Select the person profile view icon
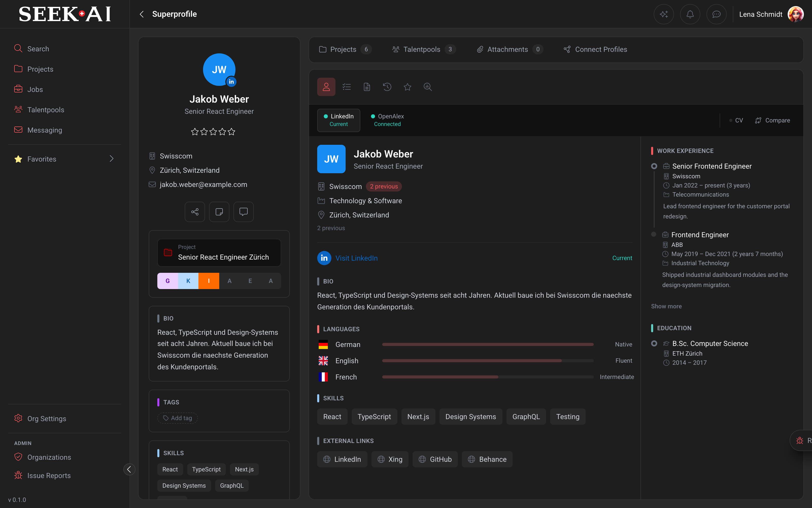Screen dimensions: 812x508 pos(326,87)
